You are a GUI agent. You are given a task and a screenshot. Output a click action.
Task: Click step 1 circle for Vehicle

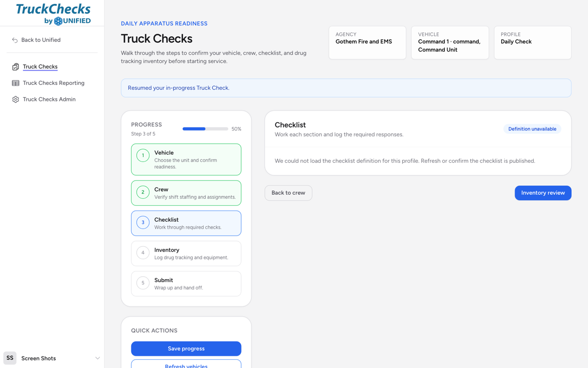(143, 156)
